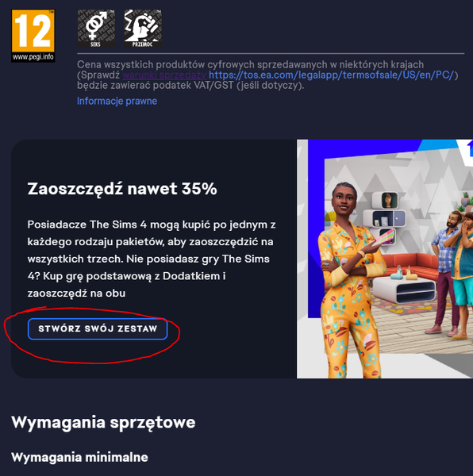The height and width of the screenshot is (476, 473).
Task: Select the PEGI Przemoc content descriptor icon
Action: 143,29
